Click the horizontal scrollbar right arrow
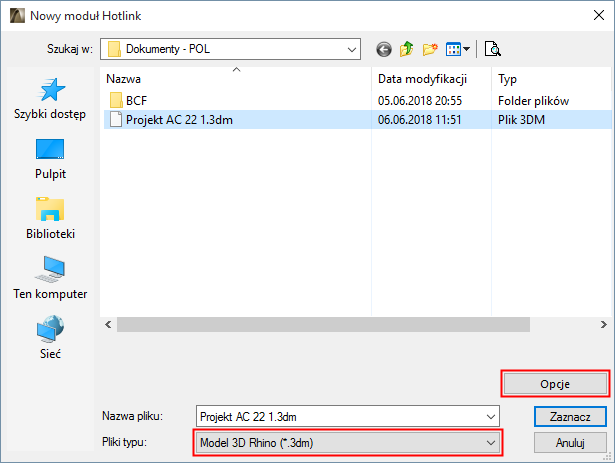 [x=603, y=324]
